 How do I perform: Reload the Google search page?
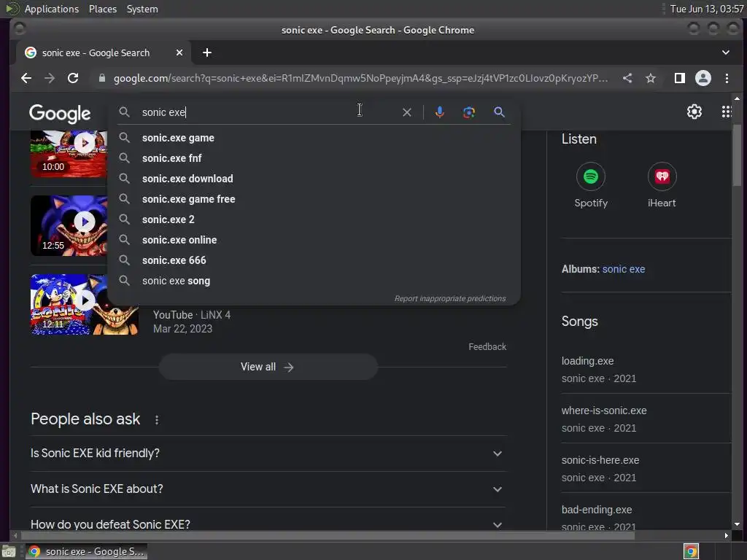tap(73, 78)
